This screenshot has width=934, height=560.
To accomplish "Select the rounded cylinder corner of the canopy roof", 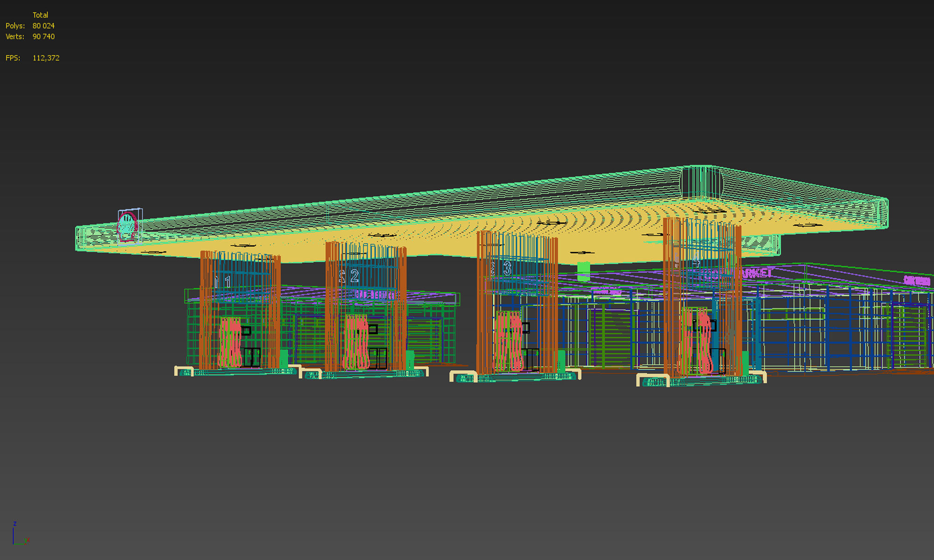I will (702, 182).
